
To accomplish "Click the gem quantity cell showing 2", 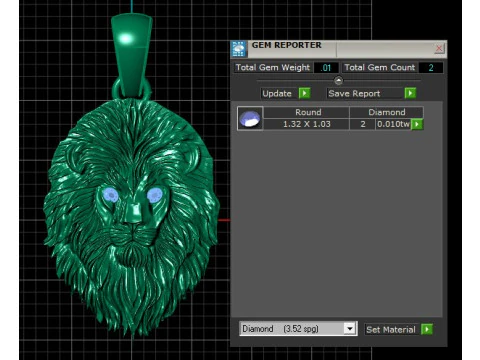I will tap(363, 124).
